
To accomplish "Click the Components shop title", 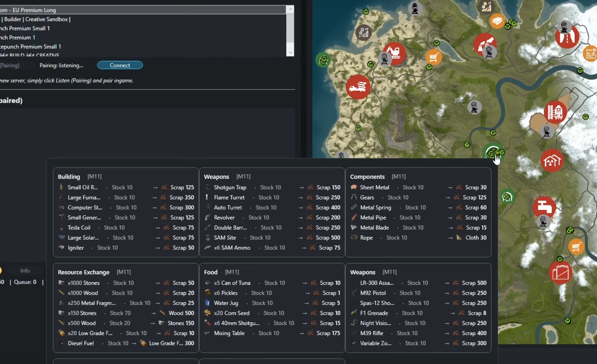I will coord(367,177).
